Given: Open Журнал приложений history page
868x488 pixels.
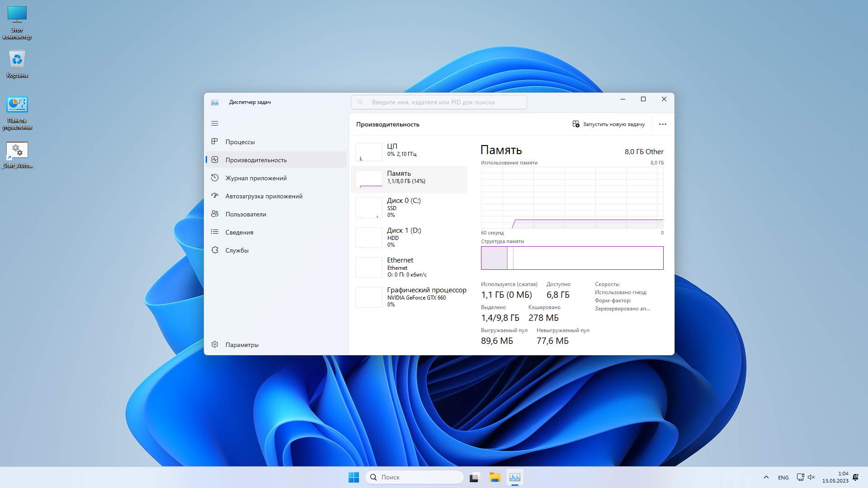Looking at the screenshot, I should tap(256, 178).
